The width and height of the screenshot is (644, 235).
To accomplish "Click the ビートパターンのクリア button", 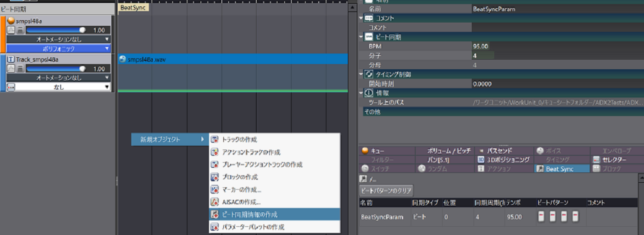I will point(386,190).
